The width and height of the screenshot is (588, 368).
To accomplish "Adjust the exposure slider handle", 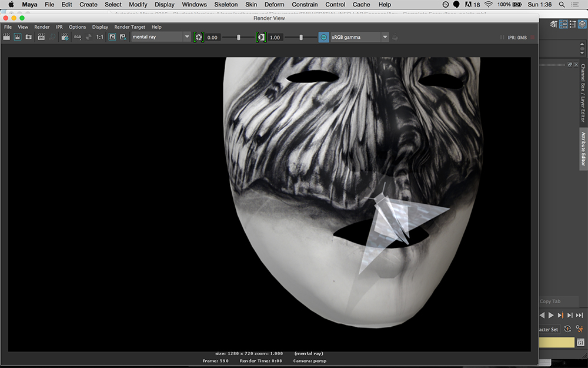I will 238,37.
